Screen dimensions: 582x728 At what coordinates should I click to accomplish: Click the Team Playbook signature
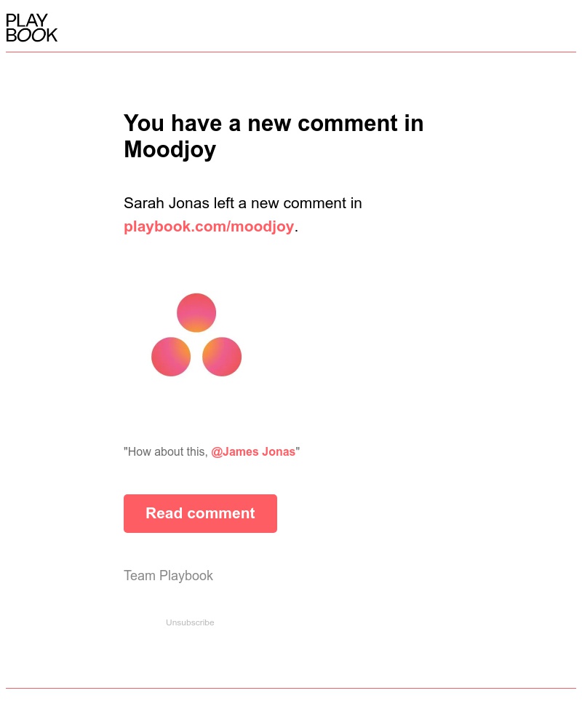[168, 575]
